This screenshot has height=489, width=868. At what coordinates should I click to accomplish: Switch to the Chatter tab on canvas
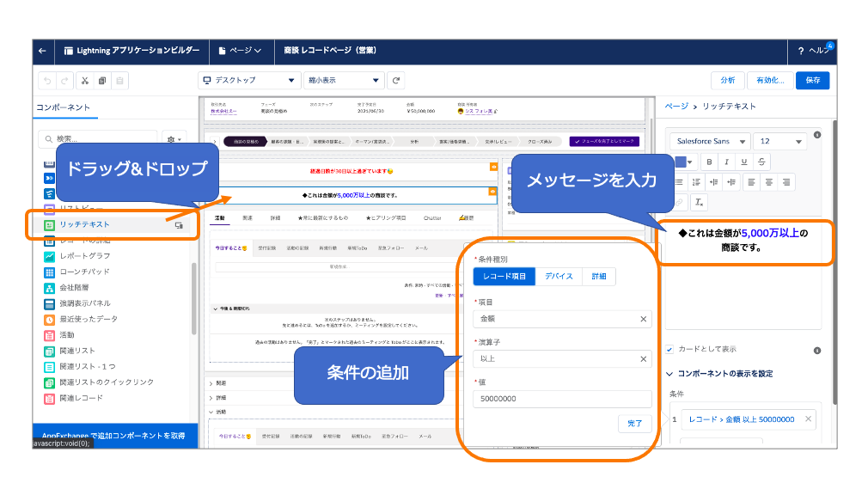click(x=432, y=218)
